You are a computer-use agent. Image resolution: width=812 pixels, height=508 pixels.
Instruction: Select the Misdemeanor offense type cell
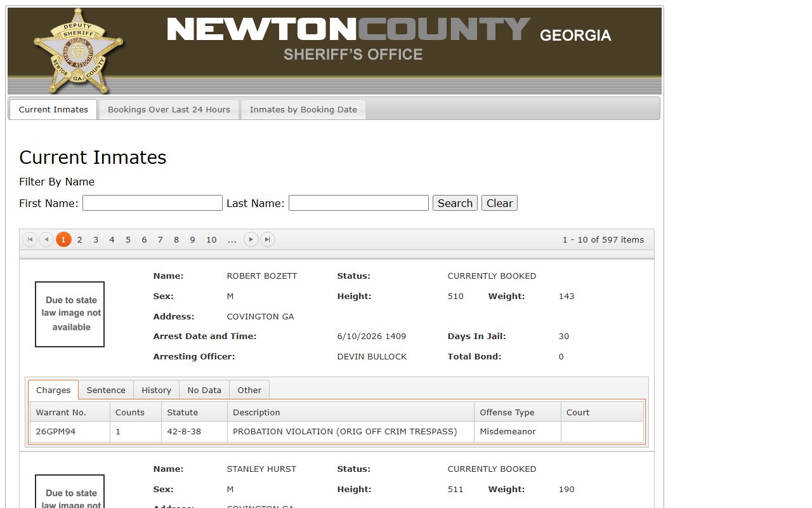point(518,432)
